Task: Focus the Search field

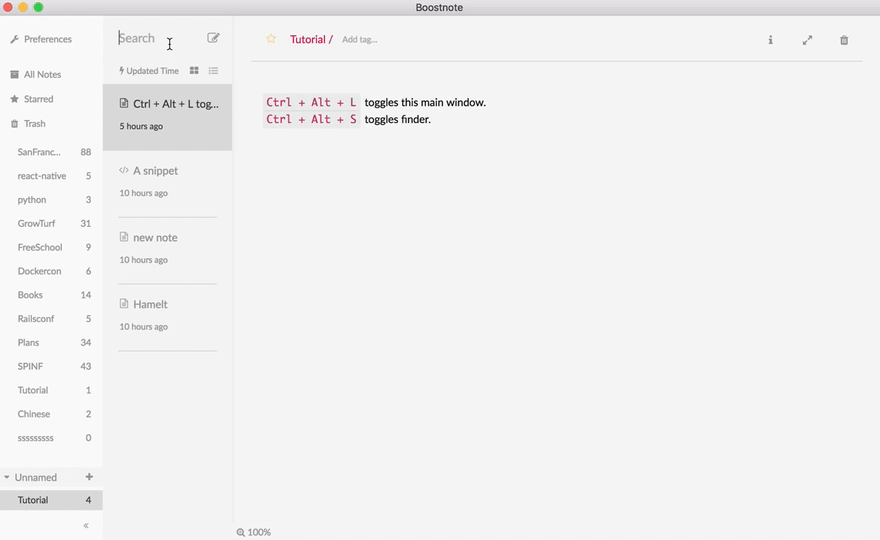Action: (x=157, y=38)
